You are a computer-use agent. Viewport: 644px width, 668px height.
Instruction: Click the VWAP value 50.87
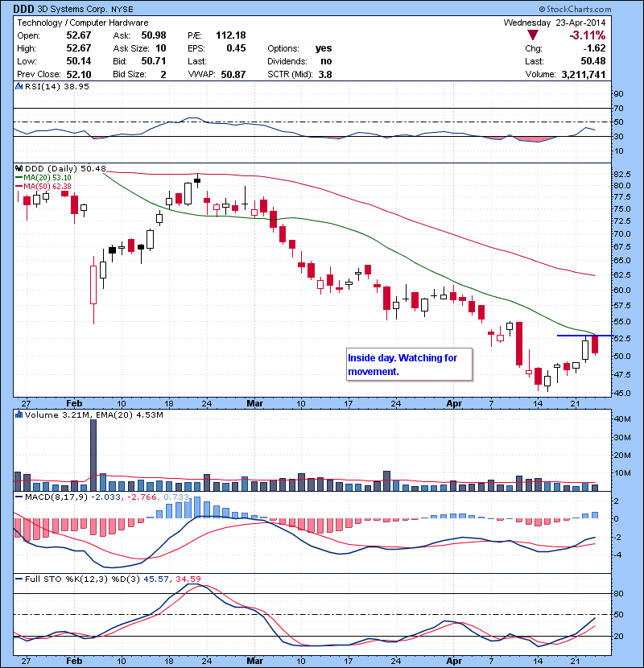click(x=233, y=75)
